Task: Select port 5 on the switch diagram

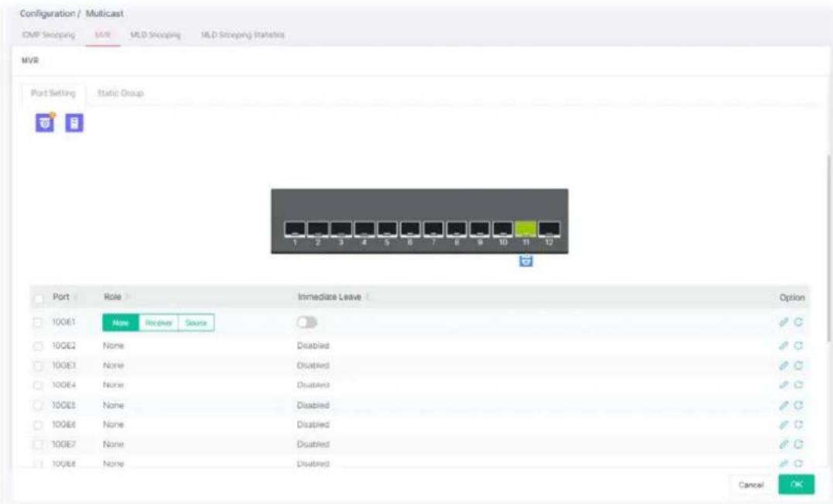Action: pos(387,229)
